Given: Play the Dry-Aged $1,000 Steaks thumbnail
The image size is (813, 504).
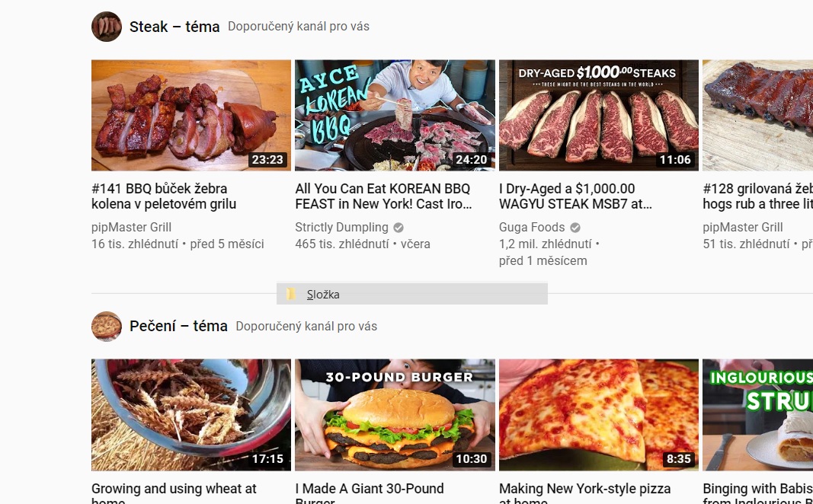Looking at the screenshot, I should pos(598,115).
